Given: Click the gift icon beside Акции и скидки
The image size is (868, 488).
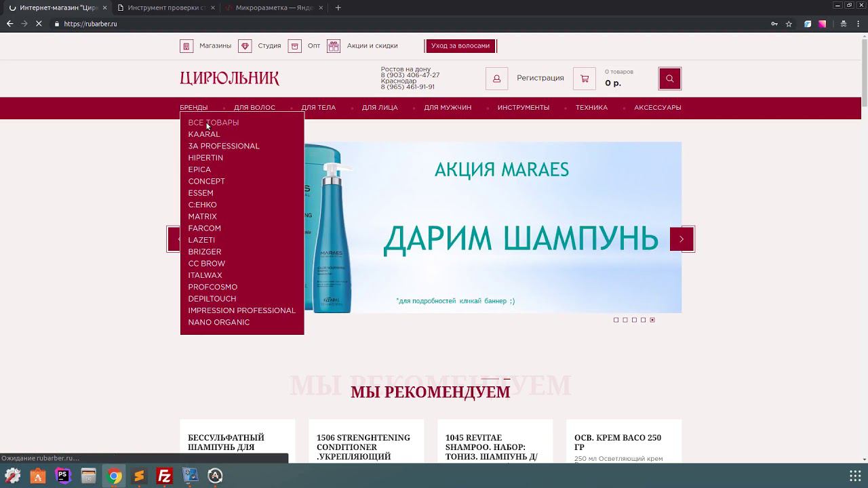Looking at the screenshot, I should coord(334,46).
